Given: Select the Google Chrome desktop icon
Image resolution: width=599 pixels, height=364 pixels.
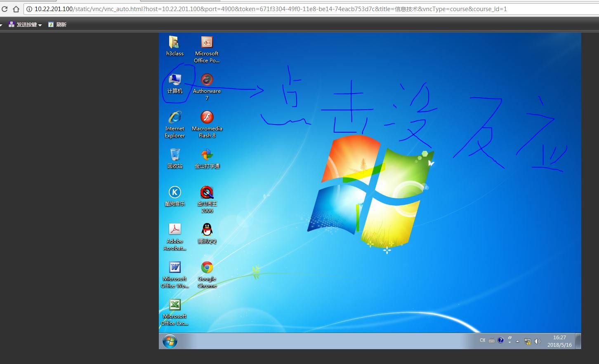Looking at the screenshot, I should tap(207, 275).
